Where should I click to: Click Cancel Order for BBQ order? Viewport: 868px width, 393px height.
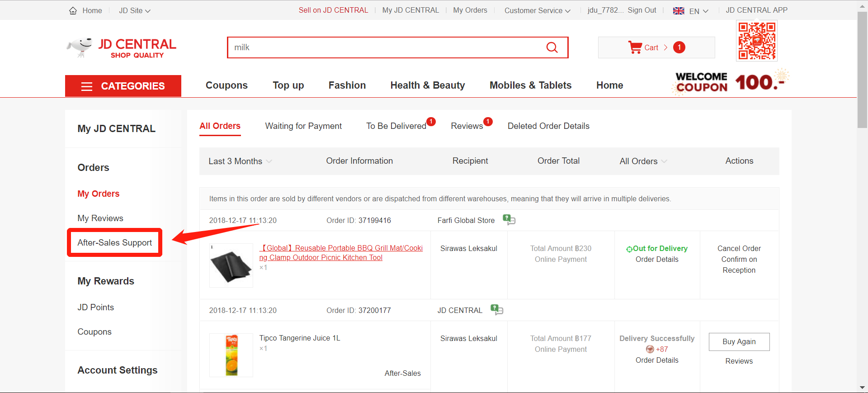click(x=739, y=249)
